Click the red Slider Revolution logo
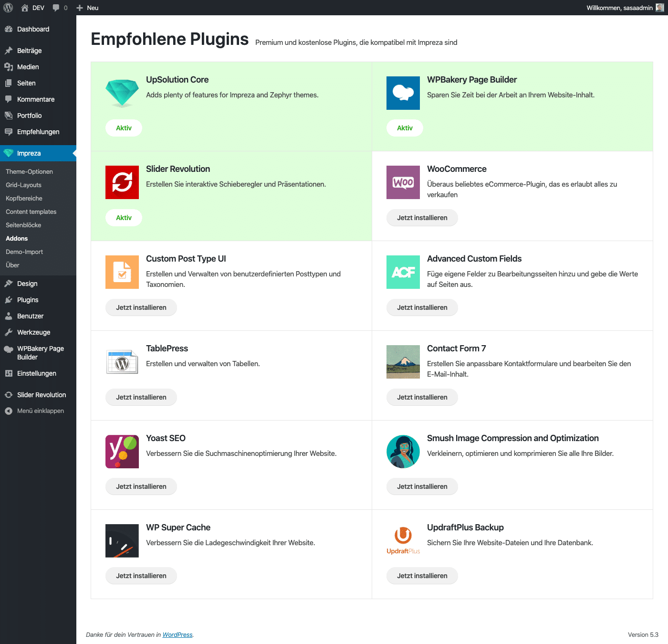Viewport: 668px width, 644px height. pos(122,182)
